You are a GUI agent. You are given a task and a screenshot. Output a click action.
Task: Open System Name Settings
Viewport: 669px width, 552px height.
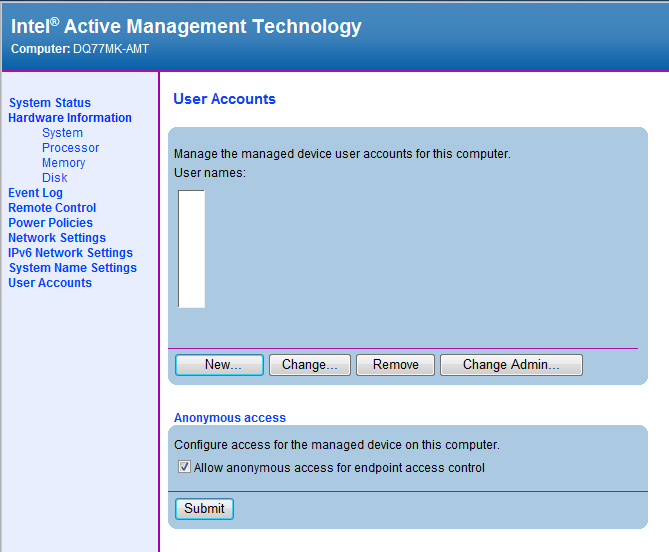73,267
